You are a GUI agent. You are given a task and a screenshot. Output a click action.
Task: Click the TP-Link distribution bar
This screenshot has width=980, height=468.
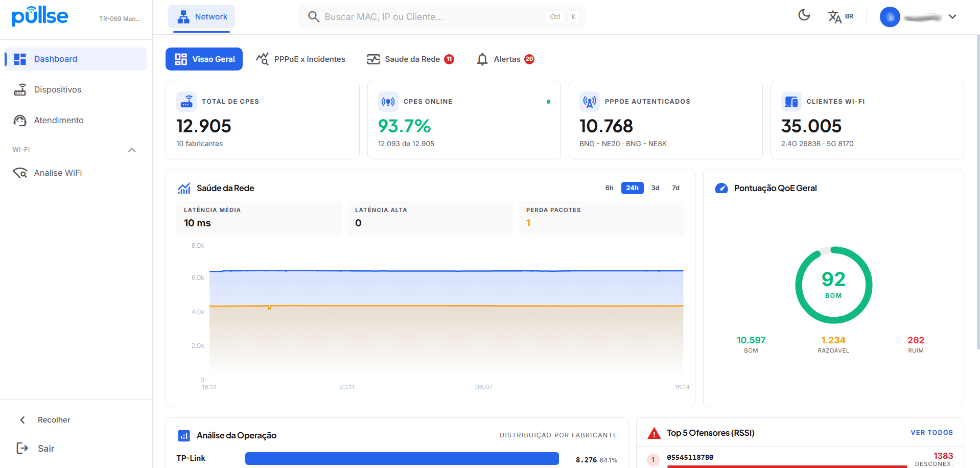point(402,458)
